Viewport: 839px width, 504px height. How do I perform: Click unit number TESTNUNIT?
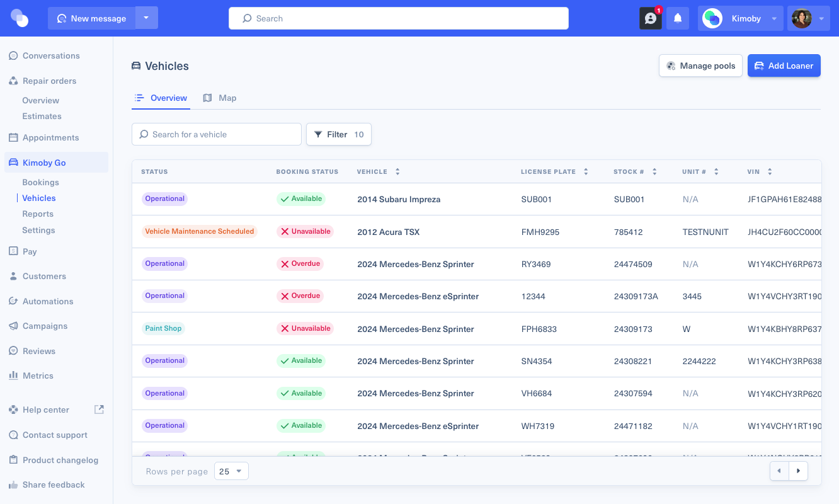tap(705, 232)
